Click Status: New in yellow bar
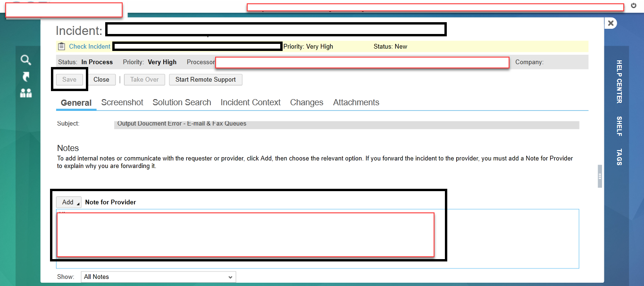This screenshot has height=286, width=644. [x=390, y=46]
